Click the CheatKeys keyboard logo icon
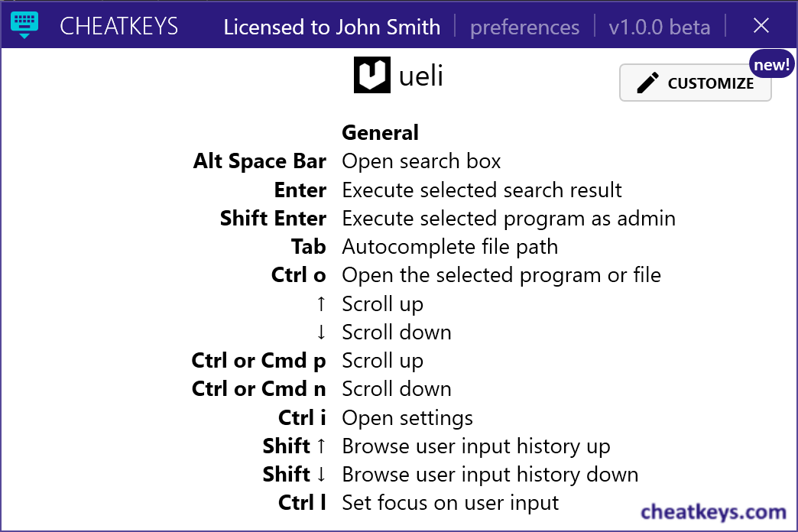Screen dimensions: 798x532 click(24, 24)
